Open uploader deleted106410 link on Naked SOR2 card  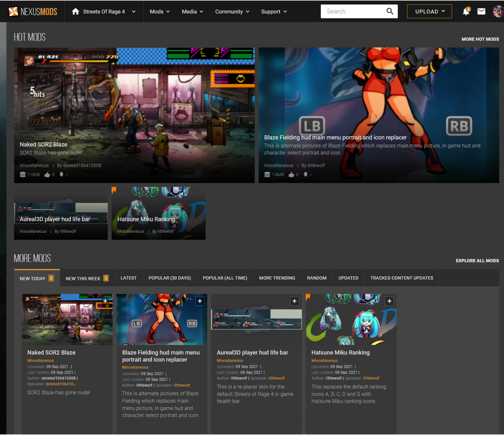click(61, 384)
